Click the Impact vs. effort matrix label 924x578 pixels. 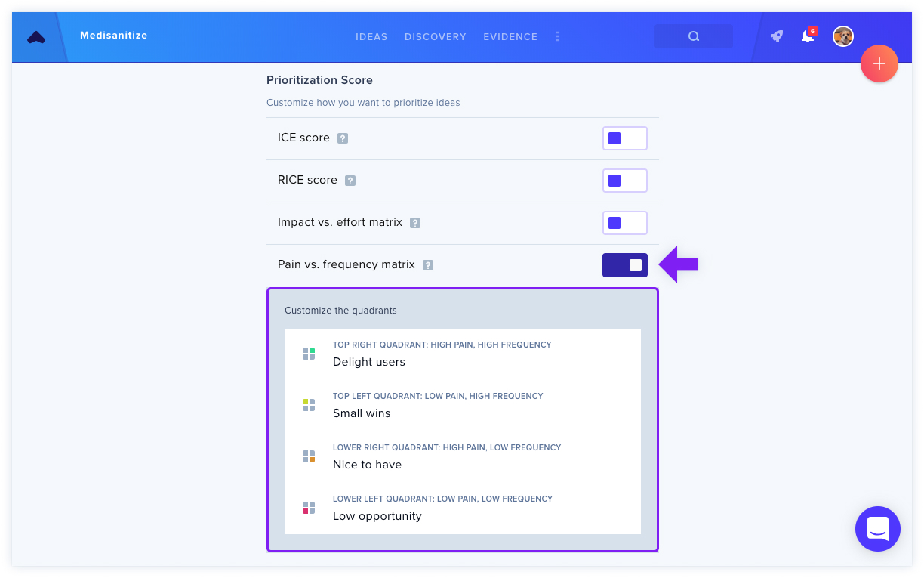coord(340,222)
